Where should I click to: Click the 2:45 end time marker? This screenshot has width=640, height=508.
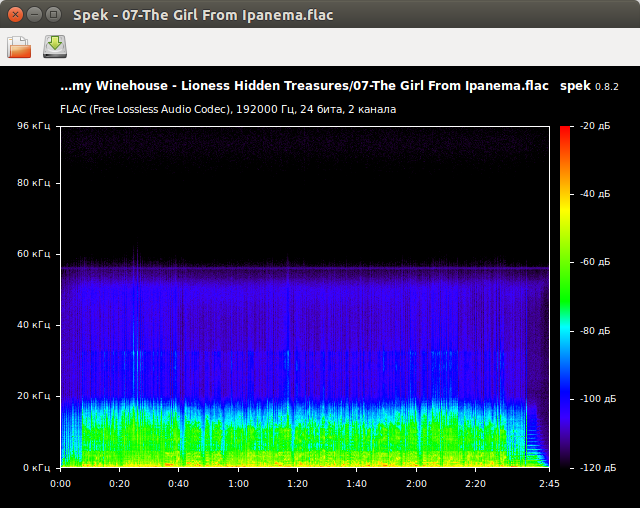[x=548, y=484]
